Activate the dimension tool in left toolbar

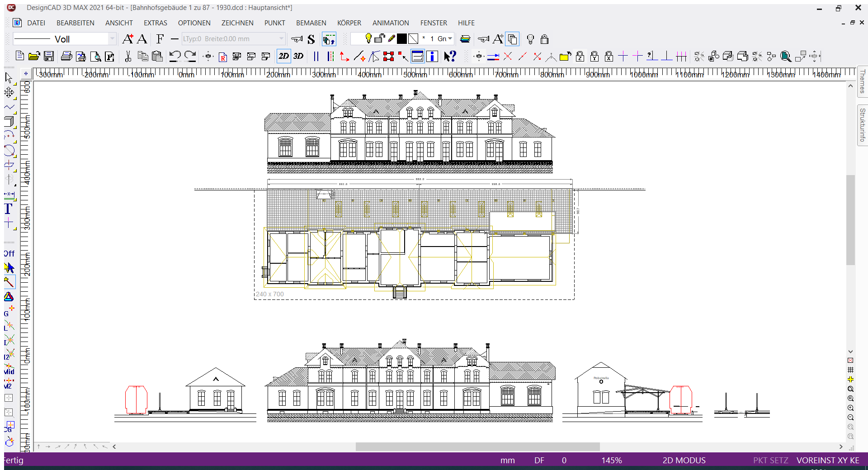point(9,195)
